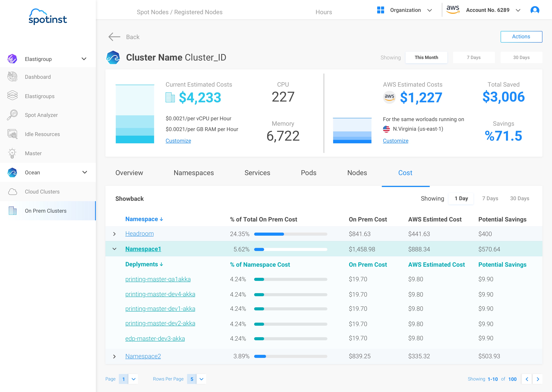552x392 pixels.
Task: Click the Dashboard sidebar icon
Action: [x=12, y=77]
